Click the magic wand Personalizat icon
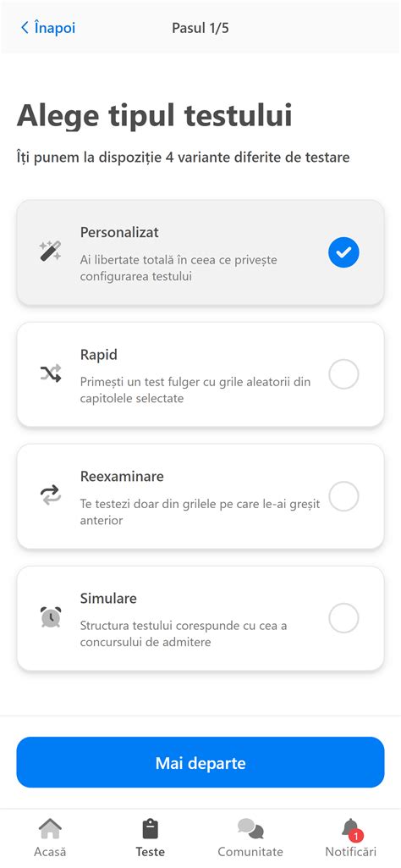Viewport: 401px width, 868px height. tap(50, 252)
